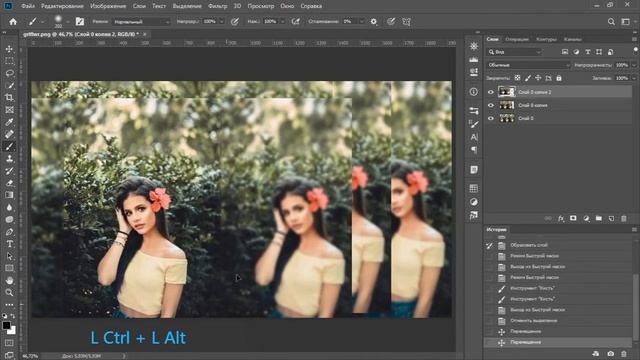Select the Brush tool in the left toolbar

click(x=9, y=147)
